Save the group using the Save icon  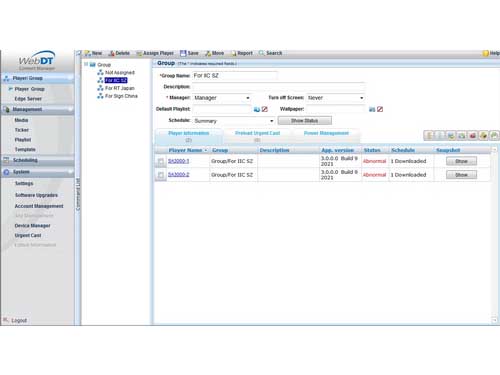(x=183, y=53)
